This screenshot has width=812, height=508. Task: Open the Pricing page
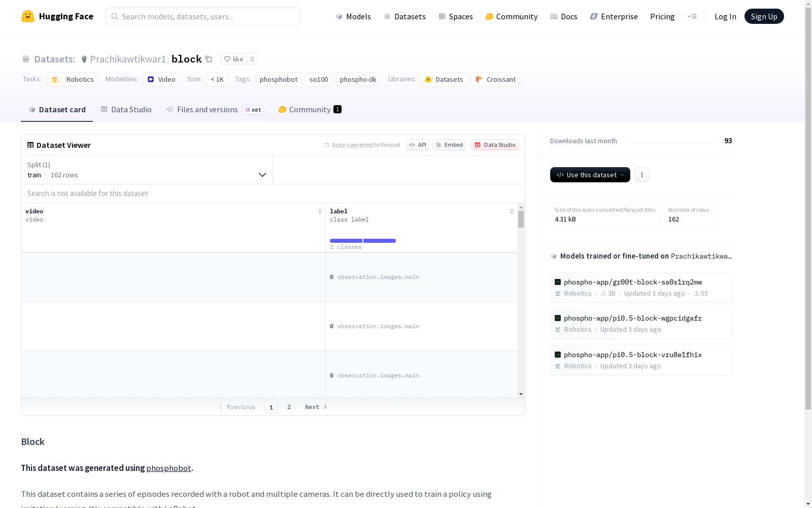click(x=662, y=16)
